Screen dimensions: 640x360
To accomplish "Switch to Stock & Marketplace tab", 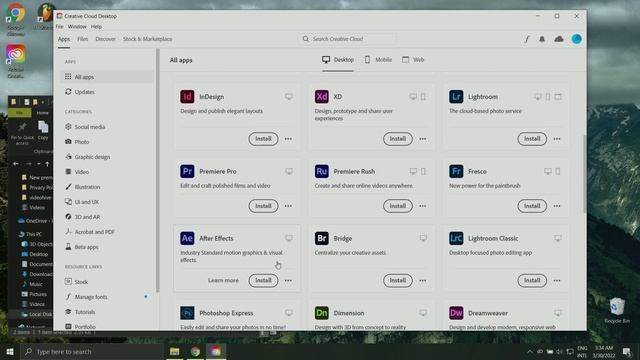I will click(x=148, y=39).
